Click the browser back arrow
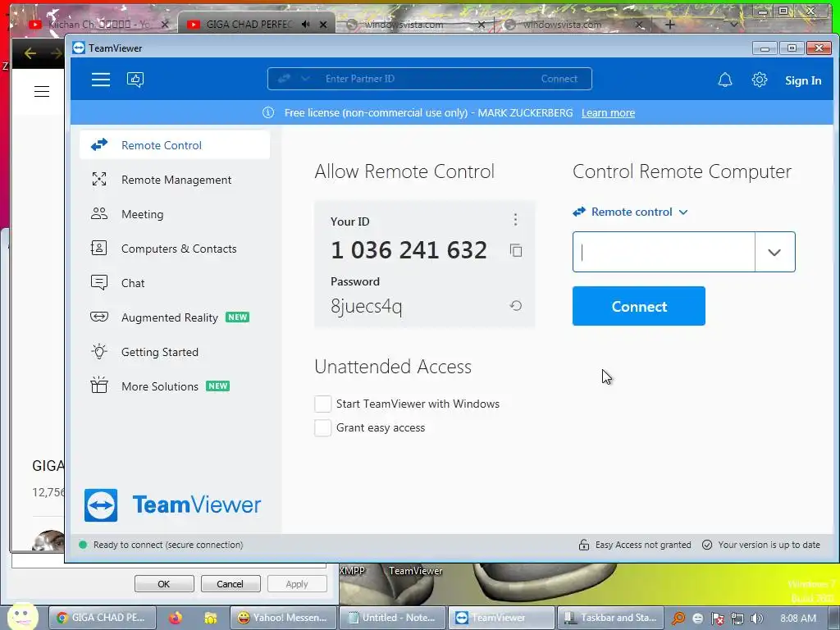 (30, 53)
